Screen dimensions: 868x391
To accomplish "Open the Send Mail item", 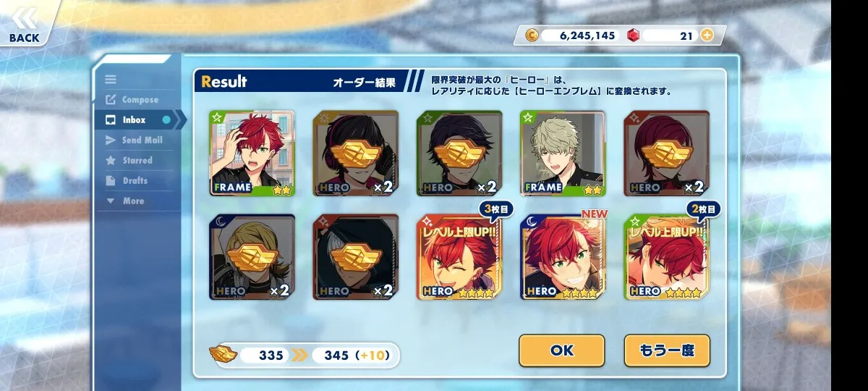I will point(135,140).
